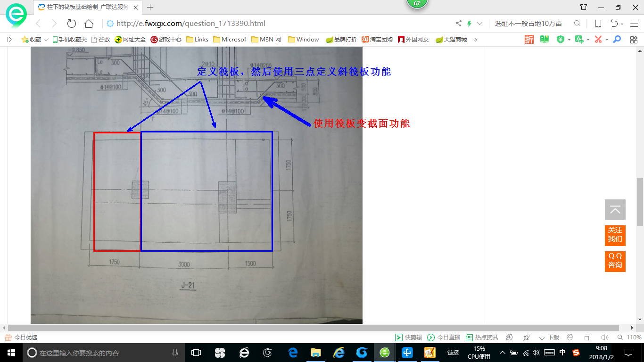Open 热点资讯 in the status bar

pos(482,337)
